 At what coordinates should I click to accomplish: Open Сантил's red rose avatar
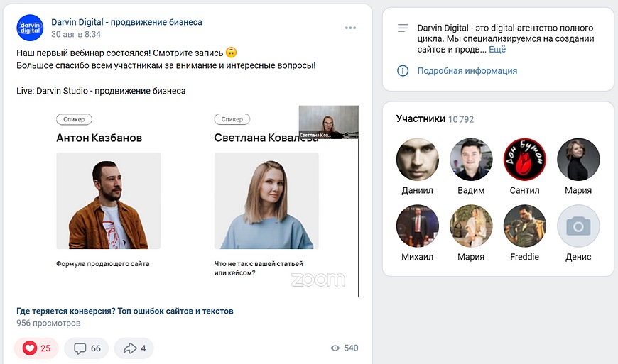525,160
